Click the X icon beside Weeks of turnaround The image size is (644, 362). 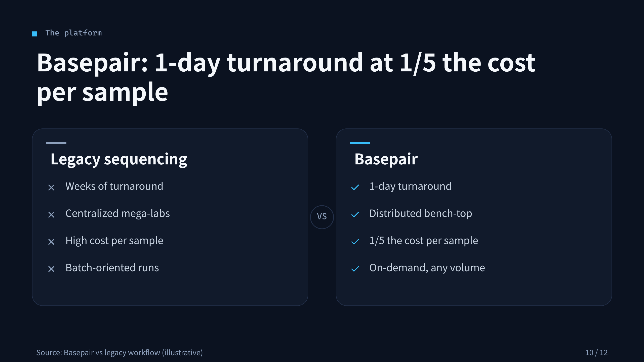pos(51,188)
